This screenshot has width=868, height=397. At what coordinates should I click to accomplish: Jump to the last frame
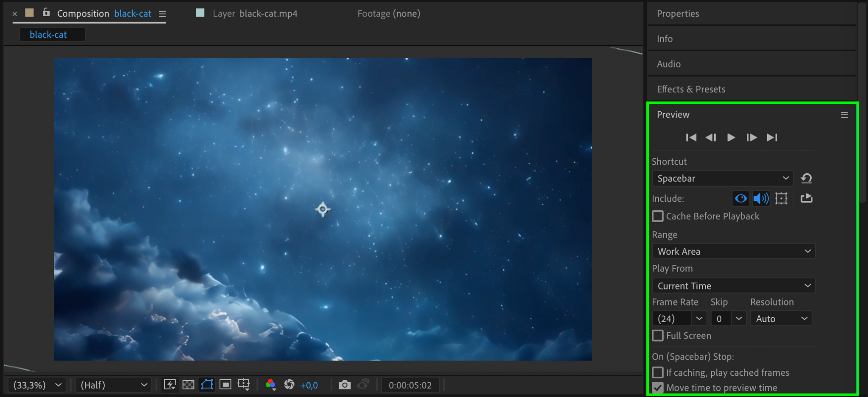[772, 137]
